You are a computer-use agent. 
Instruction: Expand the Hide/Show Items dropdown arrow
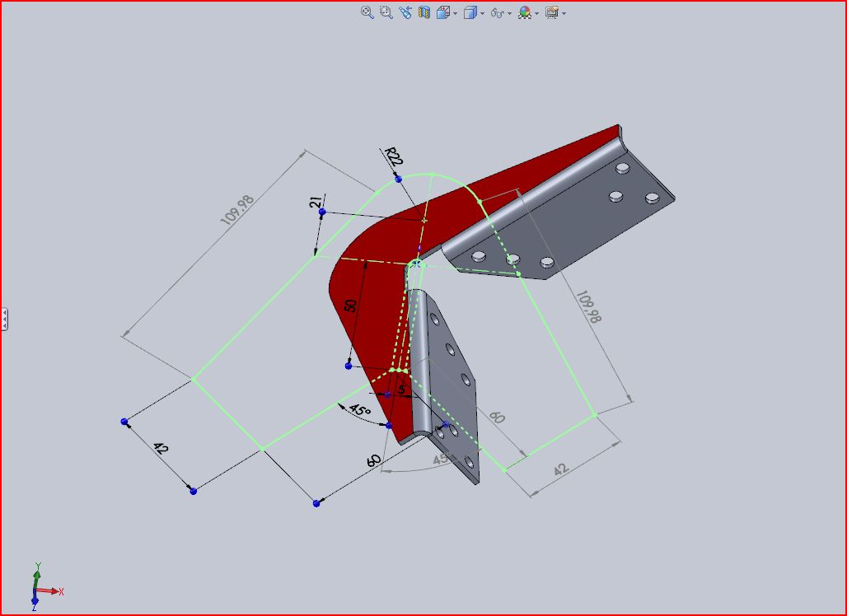[509, 13]
